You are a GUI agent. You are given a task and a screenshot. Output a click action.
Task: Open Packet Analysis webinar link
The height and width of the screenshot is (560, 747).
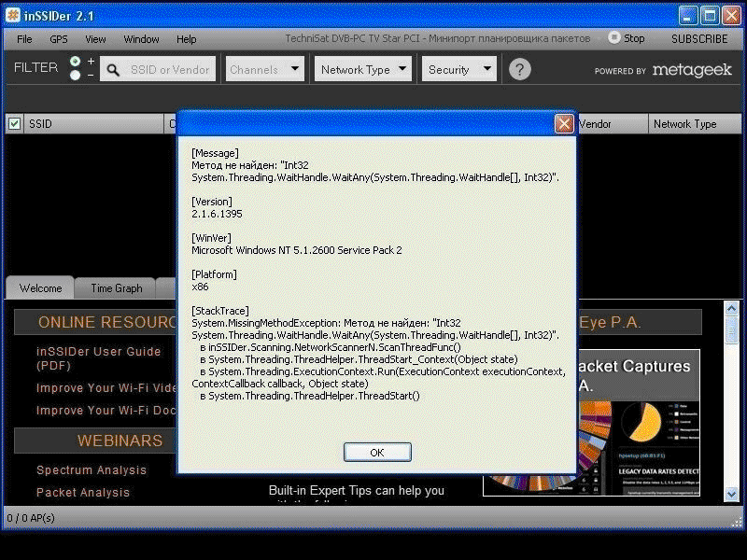pyautogui.click(x=83, y=493)
